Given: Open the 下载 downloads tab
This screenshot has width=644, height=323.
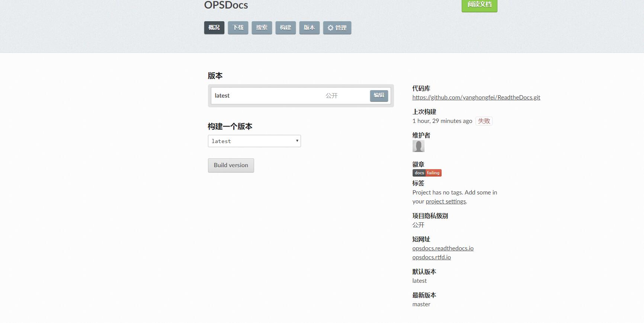Looking at the screenshot, I should pos(238,28).
